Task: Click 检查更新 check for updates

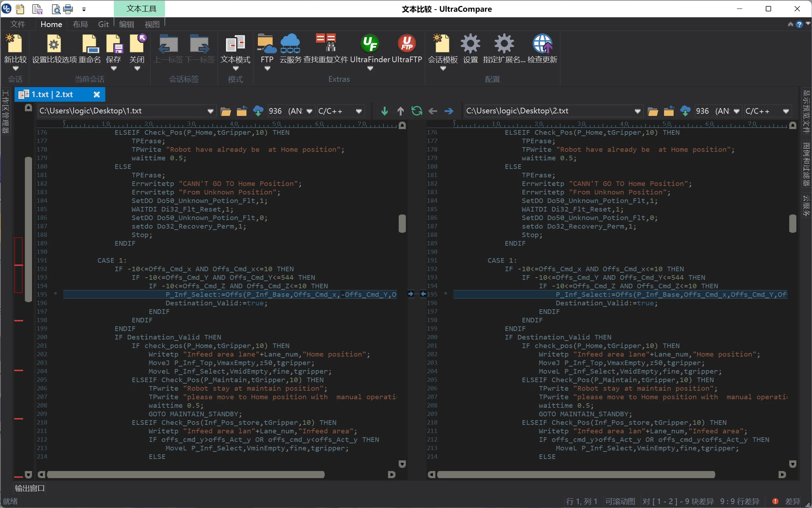Action: click(542, 49)
